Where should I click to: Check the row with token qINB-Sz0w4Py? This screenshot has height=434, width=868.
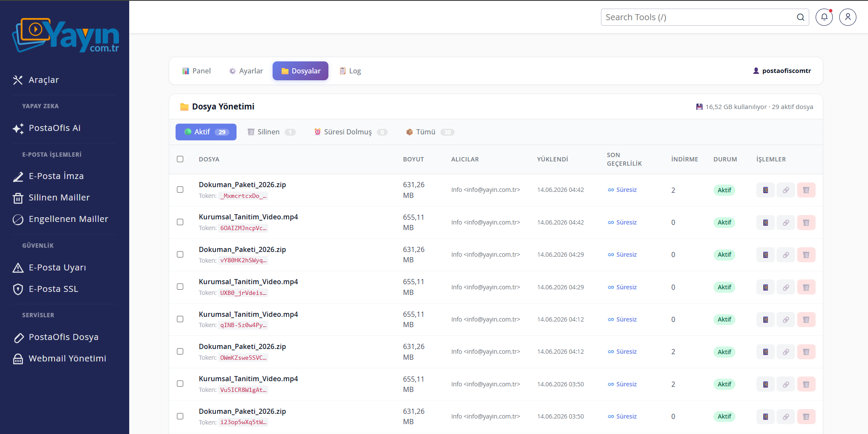(x=180, y=319)
